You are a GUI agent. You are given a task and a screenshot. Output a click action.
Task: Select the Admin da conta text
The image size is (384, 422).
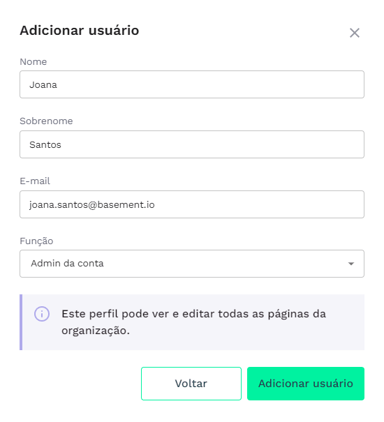(67, 263)
